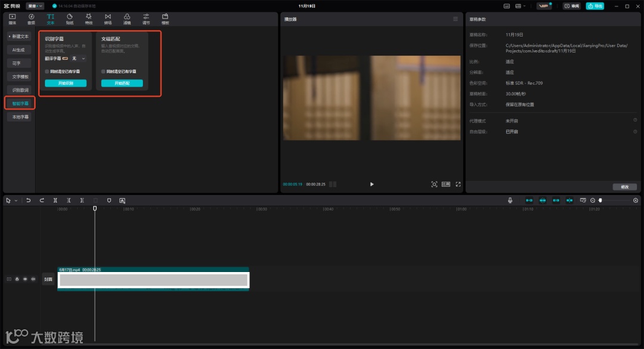Open the 贴纸 stickers tab
Screen dimensions: 644x349
pos(70,19)
